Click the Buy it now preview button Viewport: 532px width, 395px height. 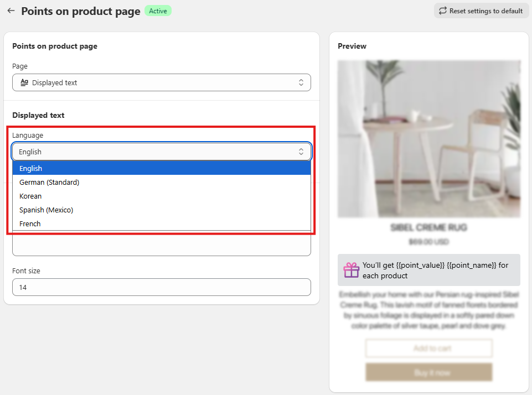pos(428,372)
